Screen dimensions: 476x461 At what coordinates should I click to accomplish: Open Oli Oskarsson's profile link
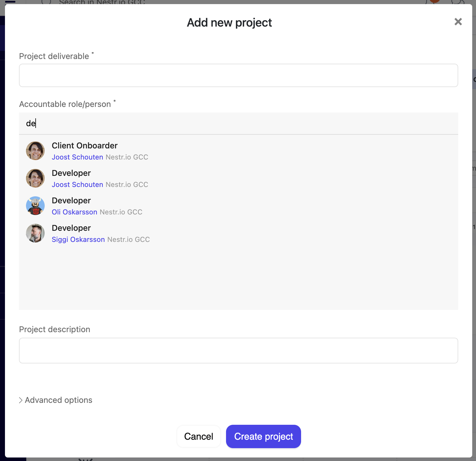click(x=74, y=212)
